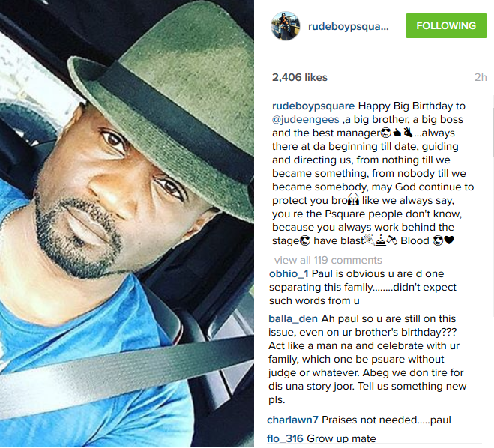The image size is (494, 448).
Task: Click the selfie photo of man in hat
Action: pyautogui.click(x=127, y=223)
